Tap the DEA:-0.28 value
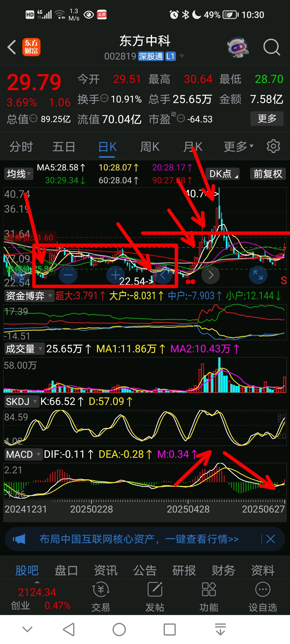Viewport: 290px width, 644px height. pyautogui.click(x=125, y=454)
